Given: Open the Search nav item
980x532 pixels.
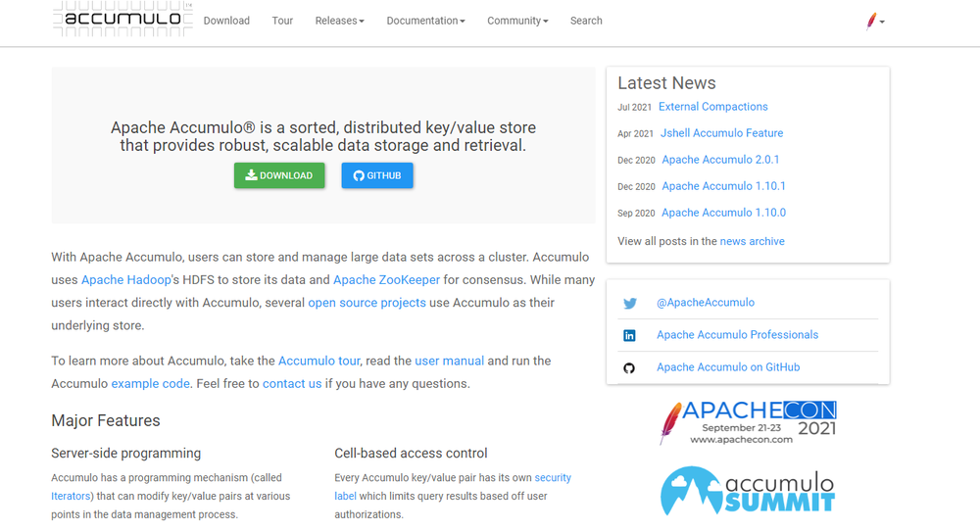Looking at the screenshot, I should tap(586, 21).
